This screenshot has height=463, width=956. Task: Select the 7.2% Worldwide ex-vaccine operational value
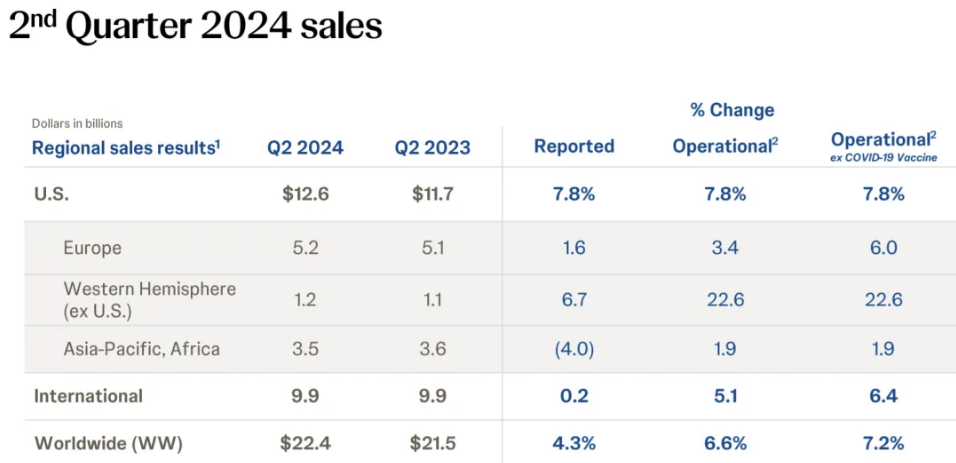pos(884,443)
